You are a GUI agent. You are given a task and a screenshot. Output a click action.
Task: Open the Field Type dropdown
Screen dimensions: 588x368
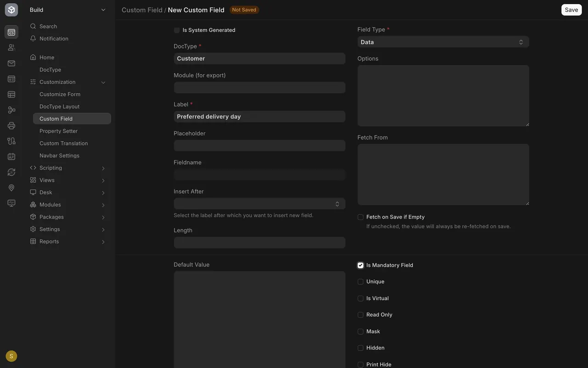click(x=443, y=42)
